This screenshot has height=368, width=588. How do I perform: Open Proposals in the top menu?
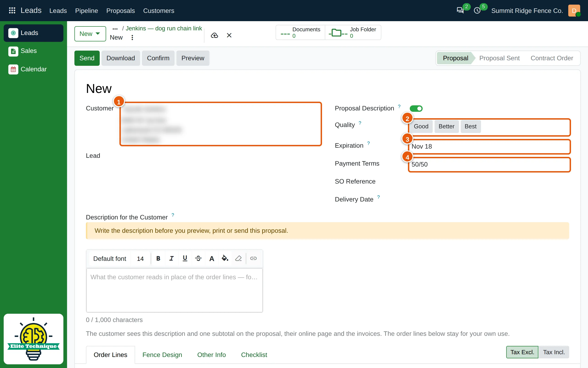[x=121, y=11]
